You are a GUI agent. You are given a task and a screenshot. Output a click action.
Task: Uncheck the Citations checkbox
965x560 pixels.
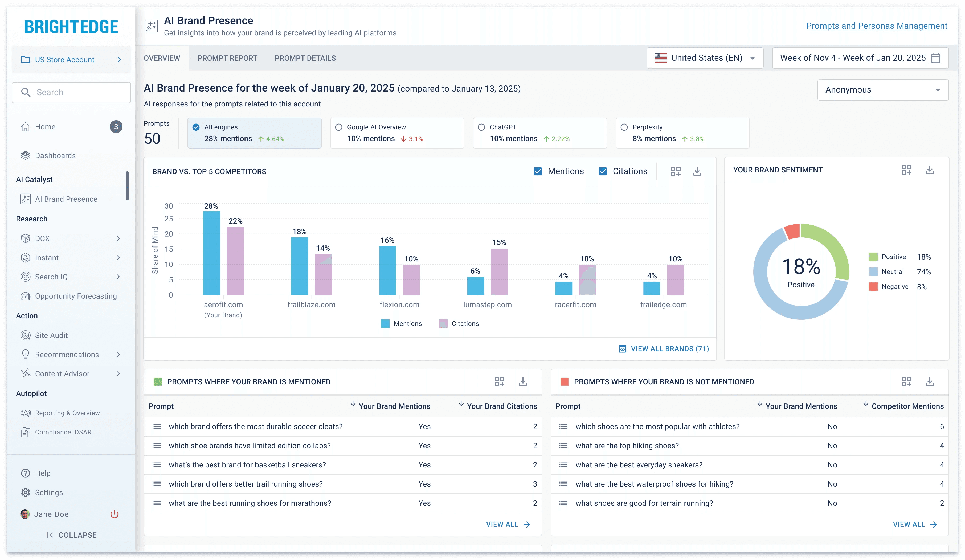click(603, 171)
